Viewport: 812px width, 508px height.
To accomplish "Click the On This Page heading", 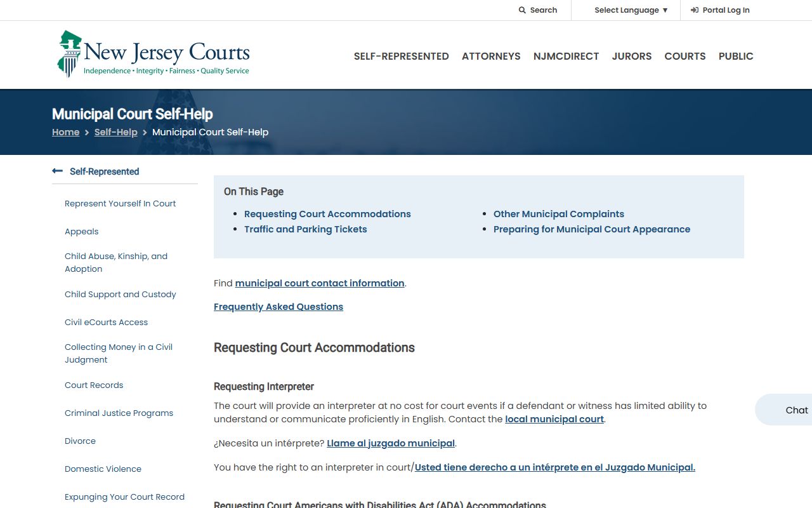I will pos(254,192).
